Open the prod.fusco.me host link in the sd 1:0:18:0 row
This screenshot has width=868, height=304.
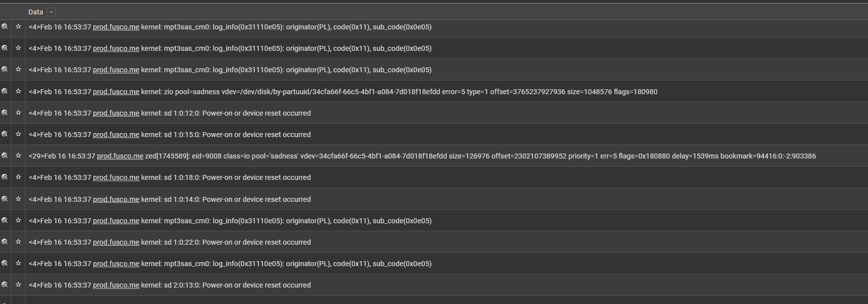point(116,177)
